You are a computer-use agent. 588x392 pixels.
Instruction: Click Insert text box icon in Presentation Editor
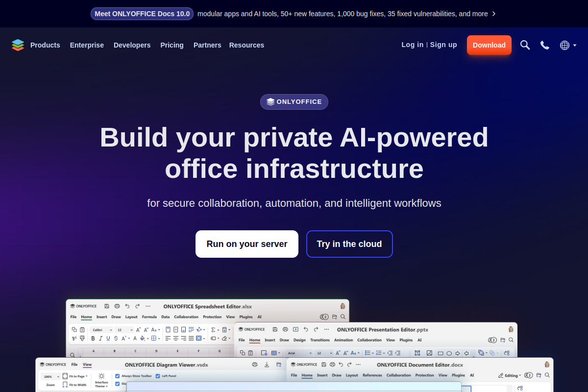pos(417,353)
